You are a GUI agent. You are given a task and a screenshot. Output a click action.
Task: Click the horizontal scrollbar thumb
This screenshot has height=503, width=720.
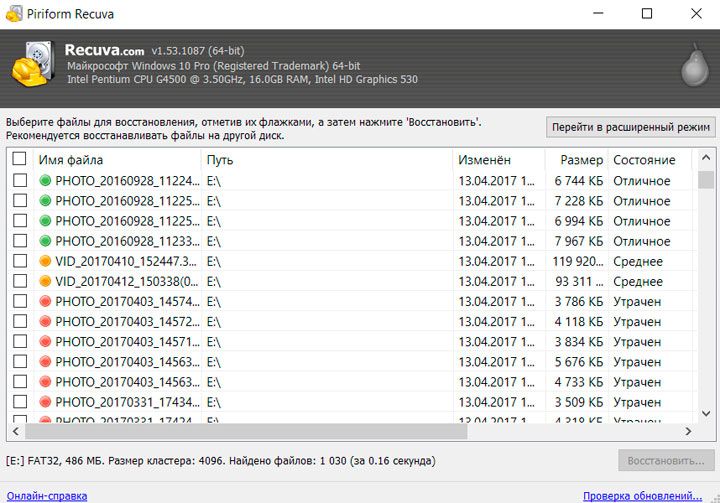246,431
